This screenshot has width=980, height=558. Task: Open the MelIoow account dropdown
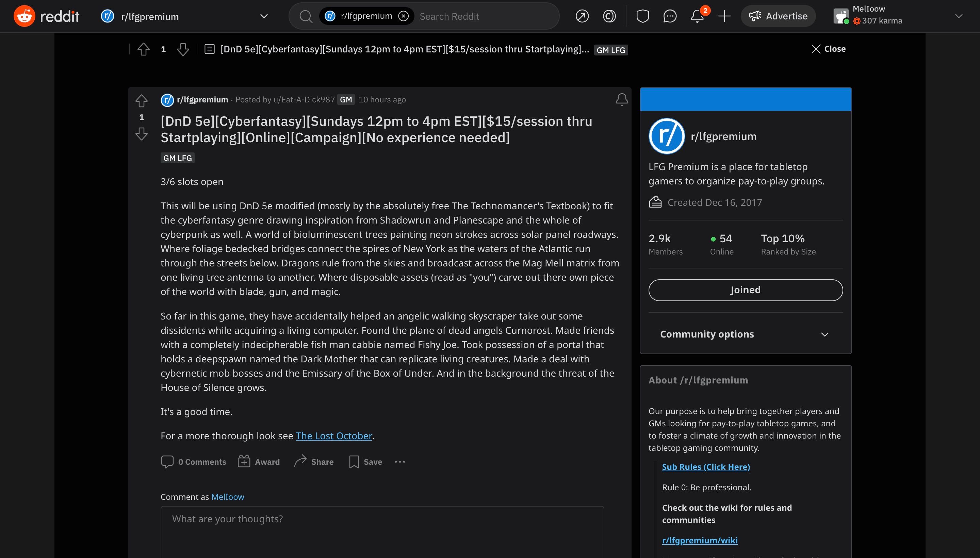point(959,16)
